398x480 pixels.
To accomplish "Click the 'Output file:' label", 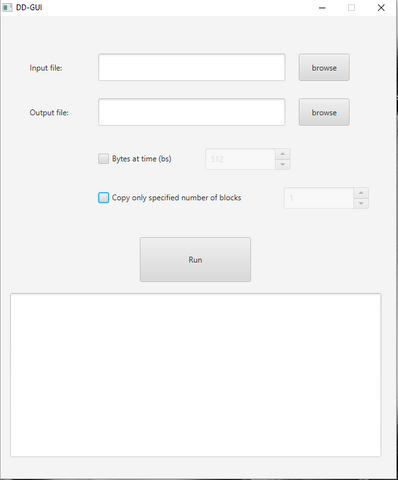I will click(49, 113).
